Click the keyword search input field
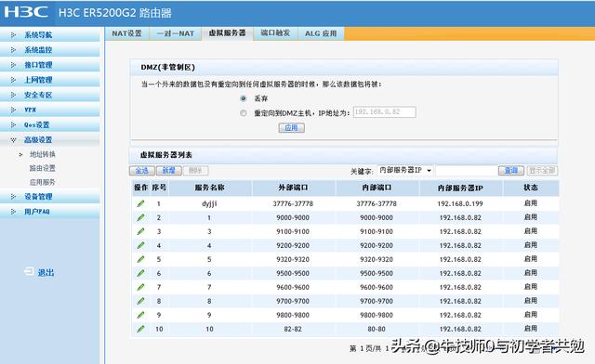Image resolution: width=595 pixels, height=364 pixels. 466,171
